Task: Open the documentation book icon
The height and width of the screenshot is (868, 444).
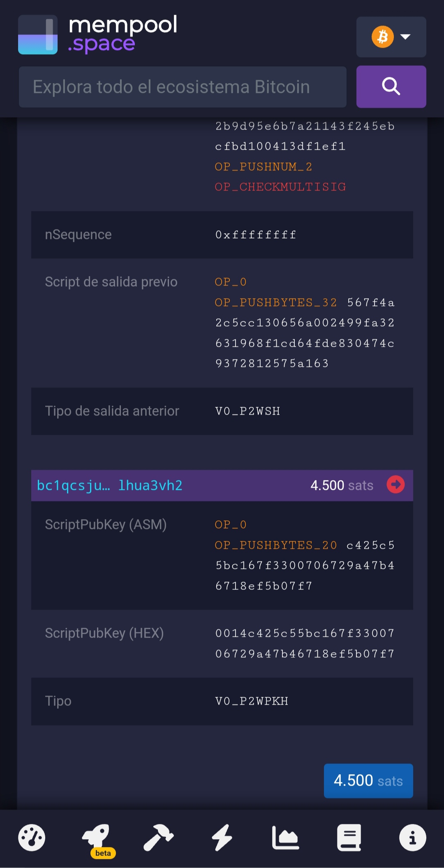Action: pos(349,838)
